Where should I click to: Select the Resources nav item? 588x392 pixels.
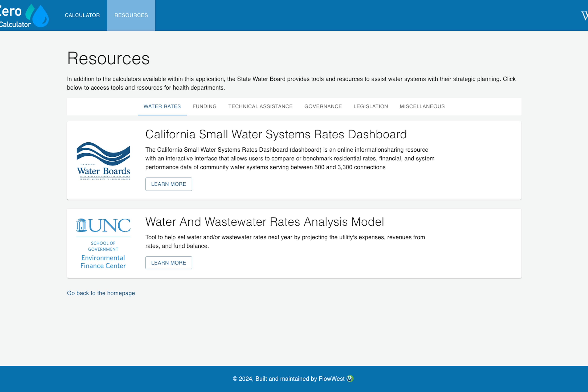coord(131,15)
